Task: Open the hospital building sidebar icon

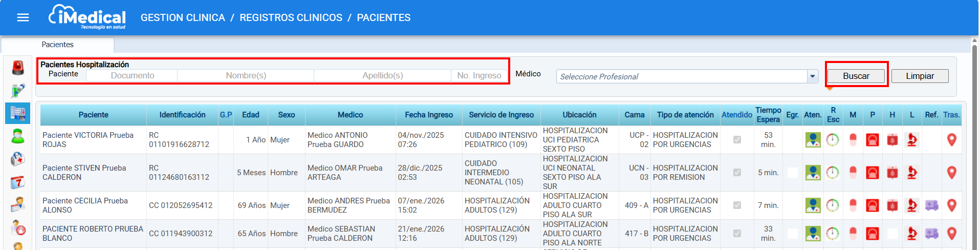Action: click(17, 113)
